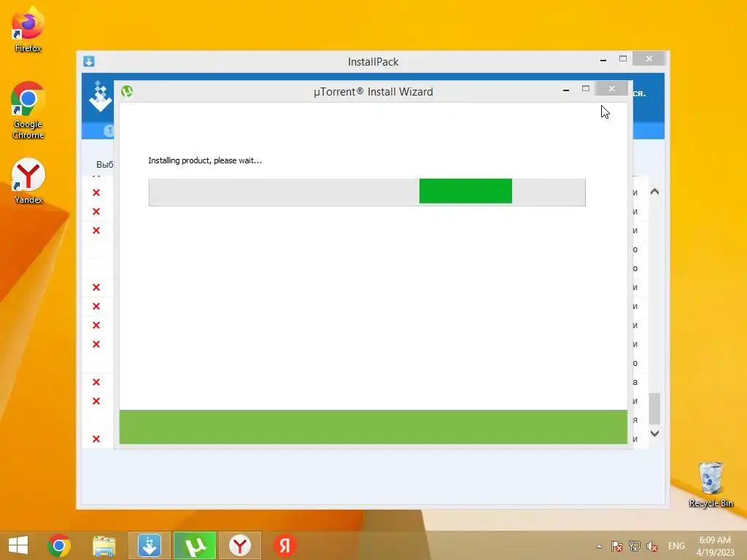The width and height of the screenshot is (747, 560).
Task: Open Yandex Browser taskbar icon
Action: [239, 545]
